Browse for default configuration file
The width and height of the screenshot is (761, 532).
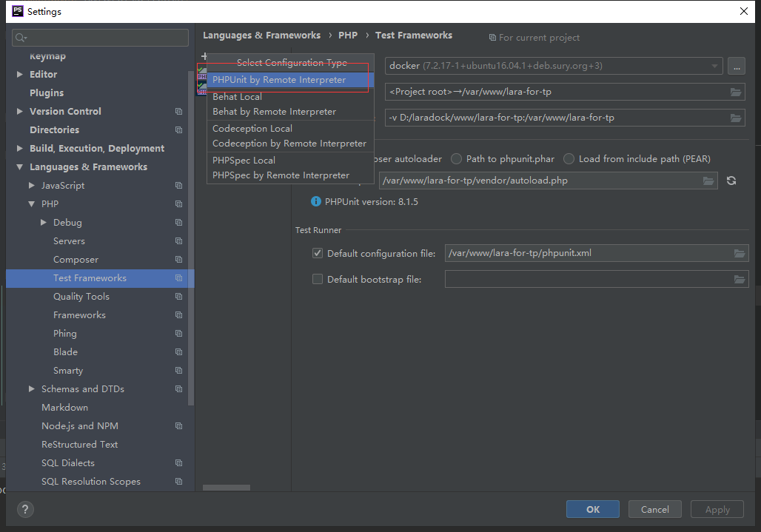click(739, 253)
